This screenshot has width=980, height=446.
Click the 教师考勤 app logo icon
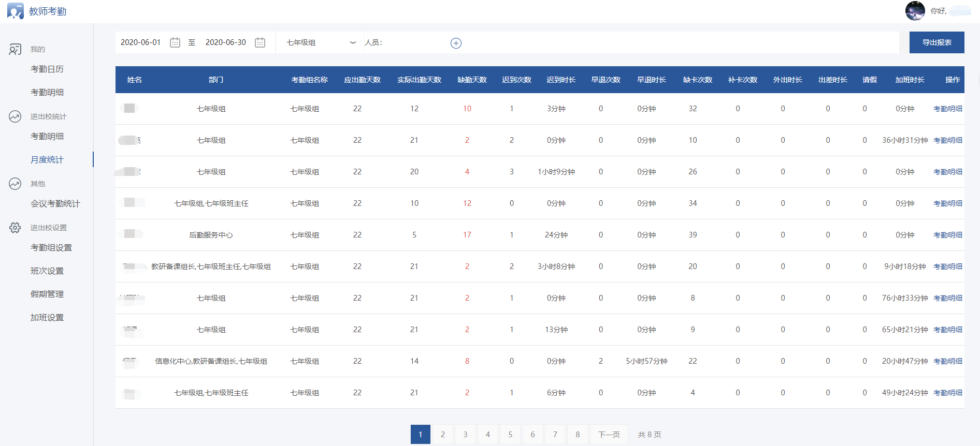click(15, 11)
